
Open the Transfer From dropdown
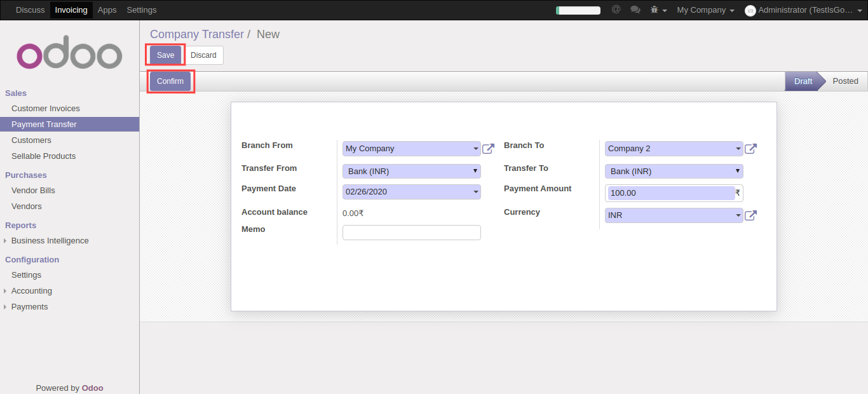(411, 172)
